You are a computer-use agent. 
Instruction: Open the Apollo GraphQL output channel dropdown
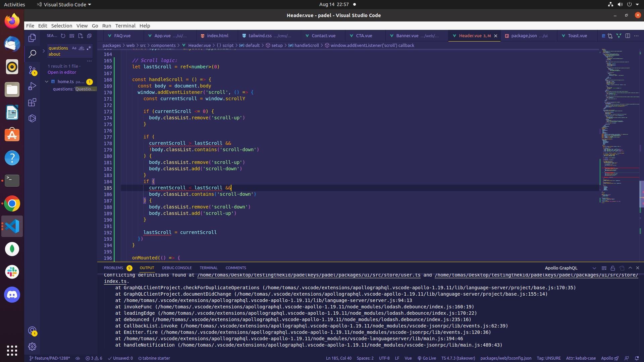(x=570, y=268)
